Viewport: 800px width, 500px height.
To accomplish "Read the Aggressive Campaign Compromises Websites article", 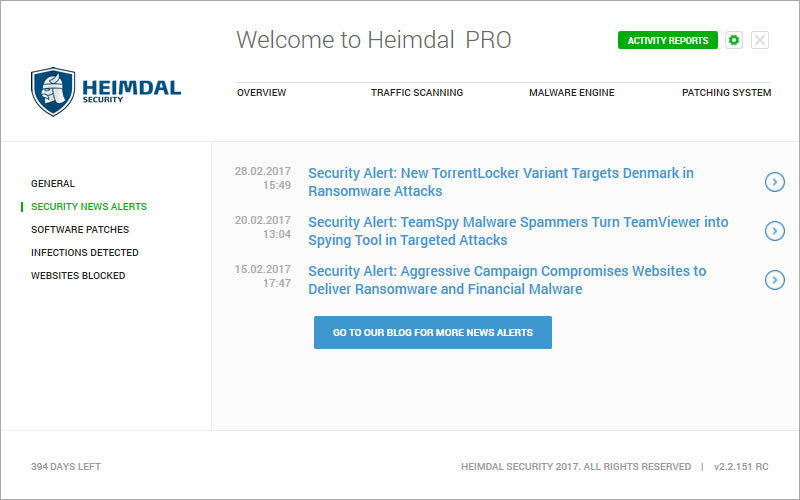I will [x=507, y=280].
